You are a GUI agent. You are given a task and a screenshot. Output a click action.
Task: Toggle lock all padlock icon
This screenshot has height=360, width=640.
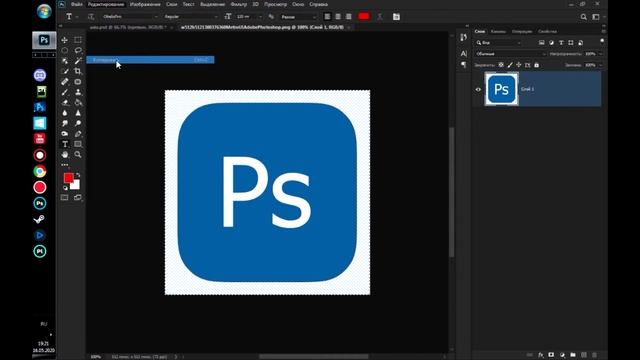coord(536,65)
